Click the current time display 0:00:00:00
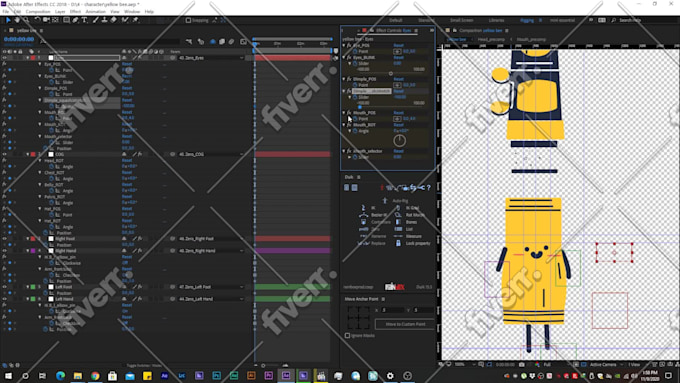The height and width of the screenshot is (383, 680). [x=19, y=39]
